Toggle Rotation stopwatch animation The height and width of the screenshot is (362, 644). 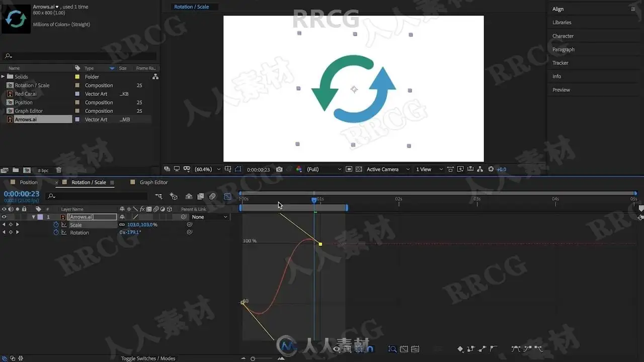point(56,232)
